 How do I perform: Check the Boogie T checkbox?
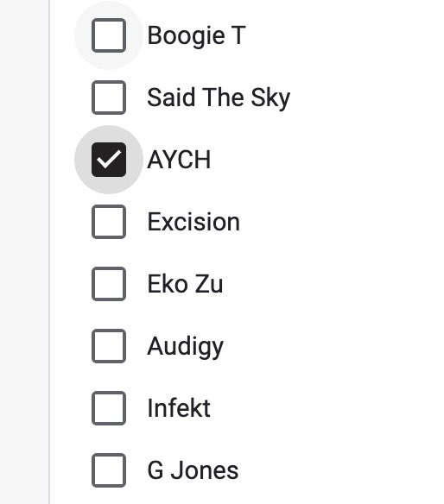(109, 35)
